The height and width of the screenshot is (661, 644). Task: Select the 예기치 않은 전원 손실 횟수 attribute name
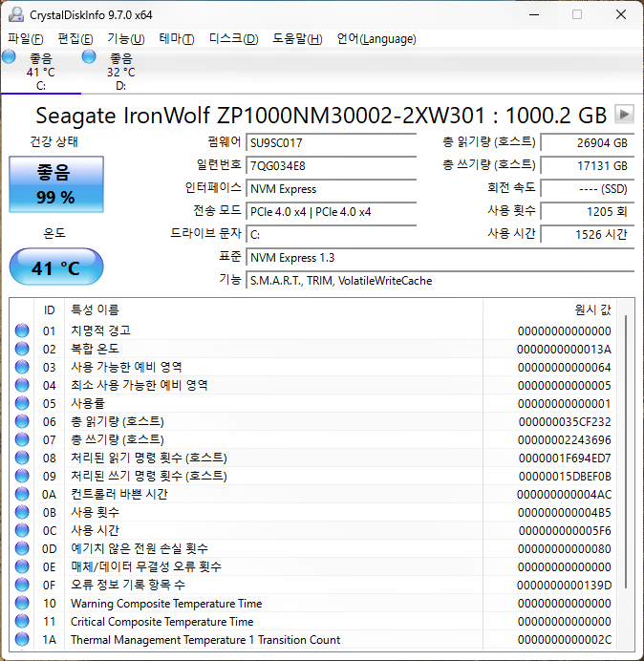point(140,548)
